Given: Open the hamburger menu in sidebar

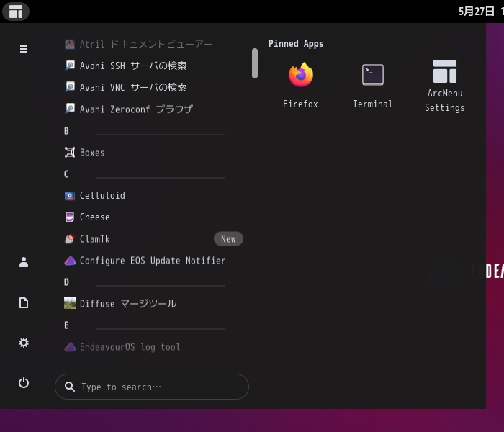Looking at the screenshot, I should [x=24, y=49].
